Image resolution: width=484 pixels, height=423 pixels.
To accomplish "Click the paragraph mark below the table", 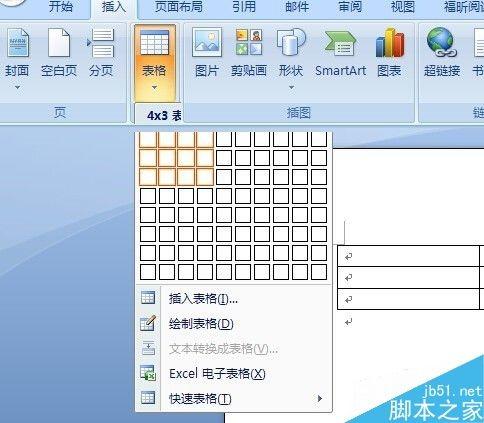I will point(349,322).
